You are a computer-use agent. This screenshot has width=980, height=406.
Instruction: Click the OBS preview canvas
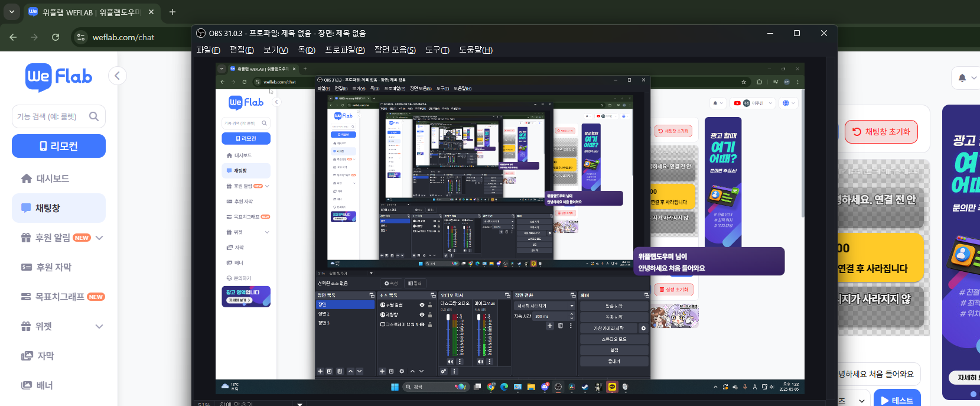(x=510, y=229)
